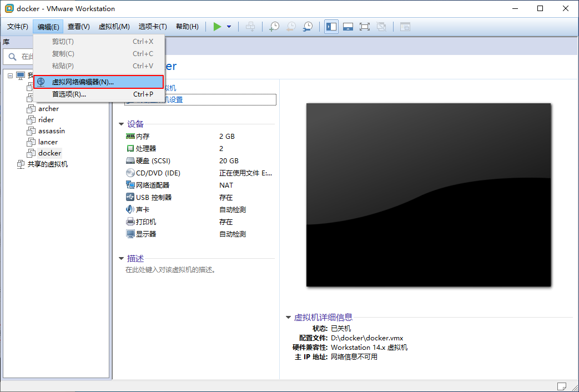
Task: Toggle the library sidebar view icon
Action: (331, 27)
